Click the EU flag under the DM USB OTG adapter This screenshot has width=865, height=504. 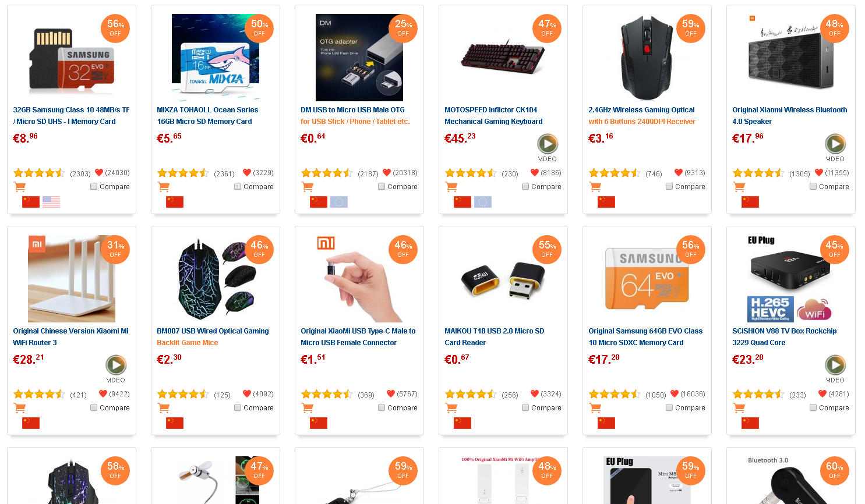pyautogui.click(x=339, y=202)
